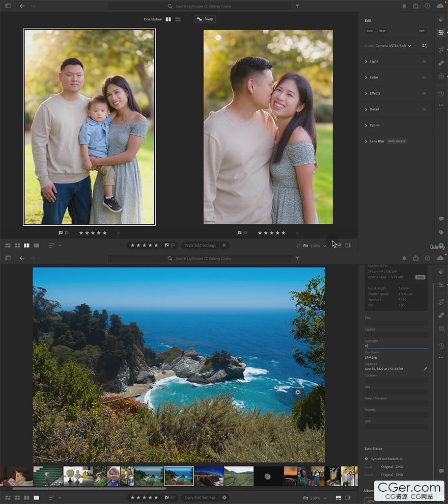Select stacked top-bottom Orientation icon
Viewport: 448px width, 504px height.
coord(178,19)
